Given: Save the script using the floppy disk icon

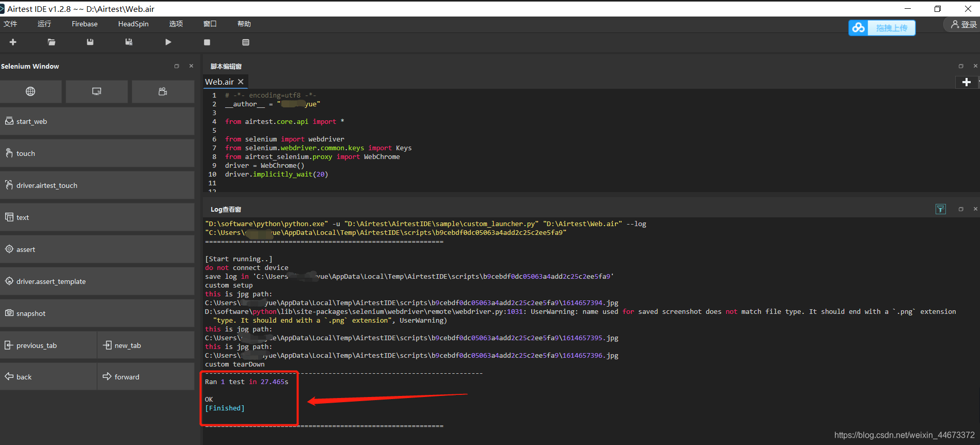Looking at the screenshot, I should click(x=90, y=42).
